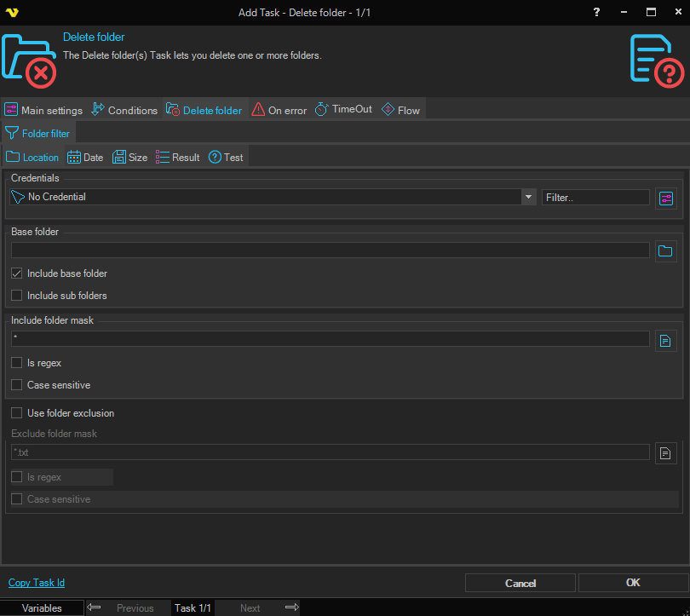The height and width of the screenshot is (616, 690).
Task: Go to next task using right arrow
Action: 291,607
